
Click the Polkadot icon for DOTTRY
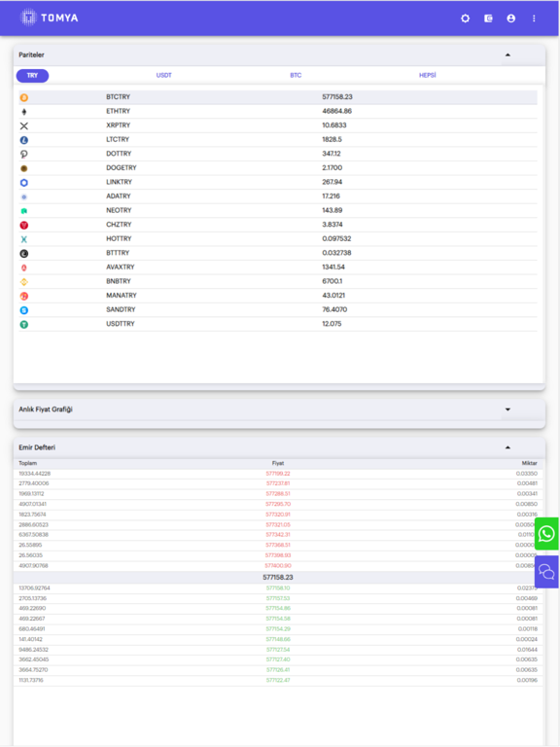(23, 154)
